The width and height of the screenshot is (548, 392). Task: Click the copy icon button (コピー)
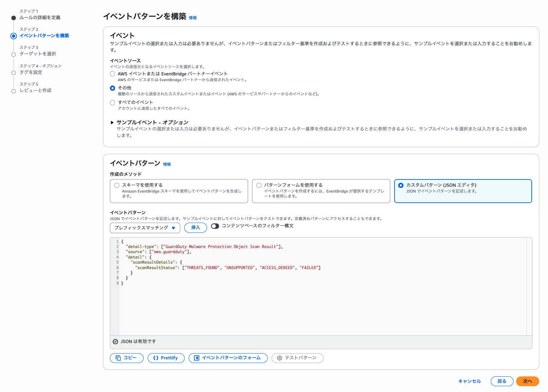[126, 358]
